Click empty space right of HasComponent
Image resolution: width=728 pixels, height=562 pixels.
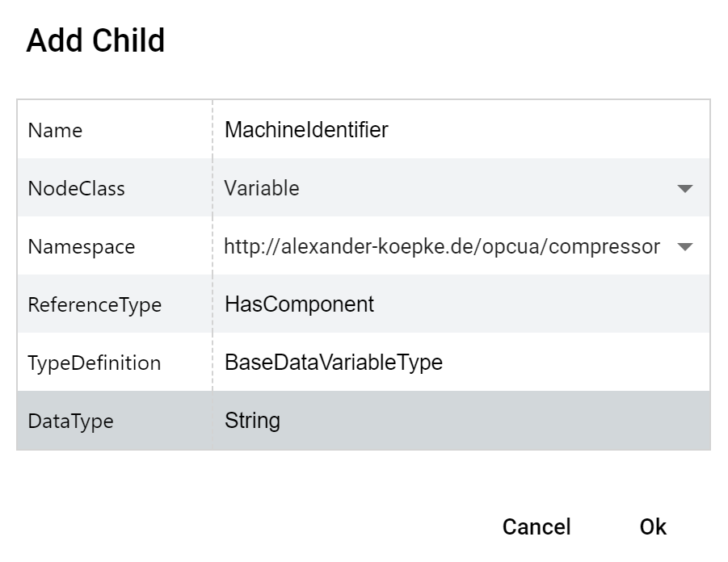541,304
